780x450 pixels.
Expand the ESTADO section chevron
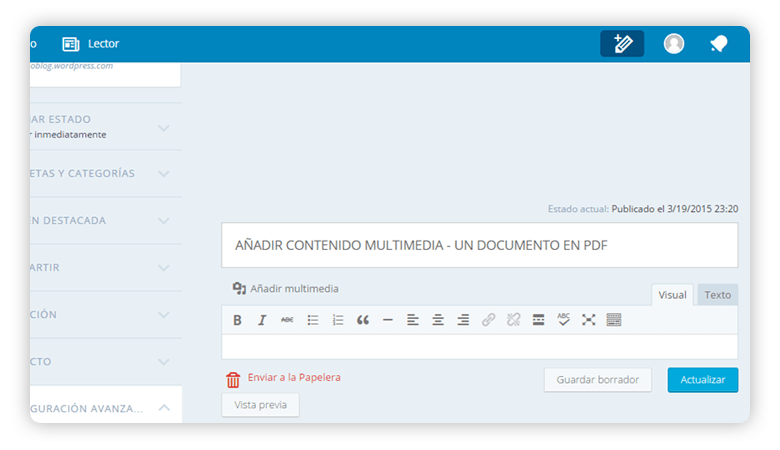tap(164, 128)
